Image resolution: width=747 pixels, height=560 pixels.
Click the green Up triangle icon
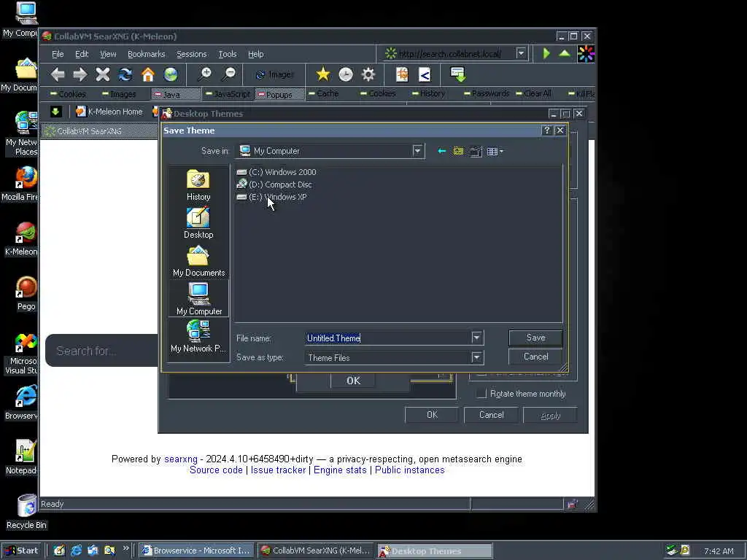pyautogui.click(x=565, y=53)
